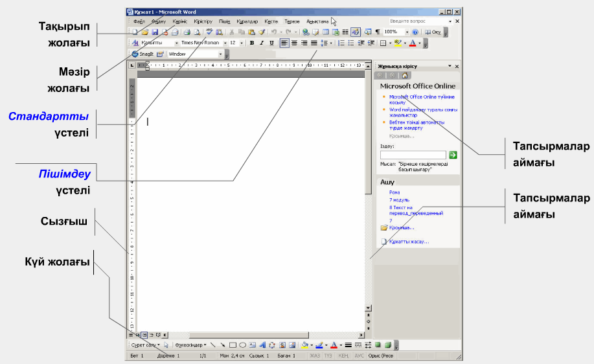Save the document with the floppy icon
Screen dimensions: 594x364
click(155, 32)
